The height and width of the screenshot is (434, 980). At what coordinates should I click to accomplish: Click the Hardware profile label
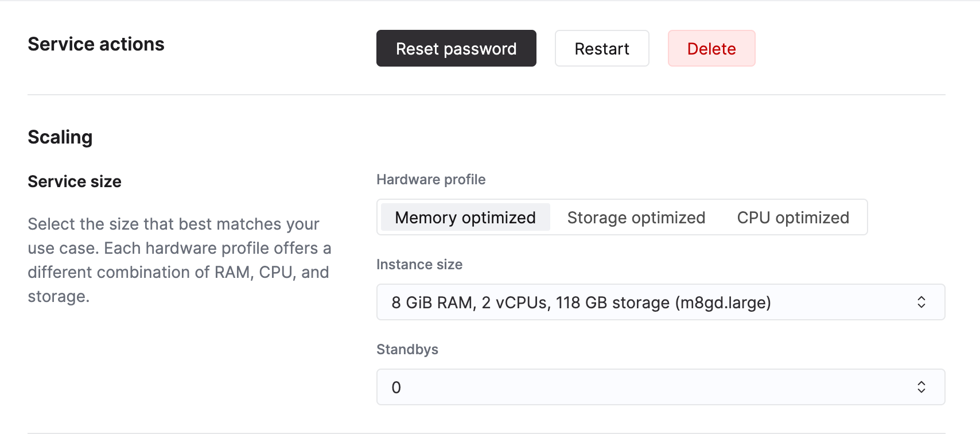(431, 180)
